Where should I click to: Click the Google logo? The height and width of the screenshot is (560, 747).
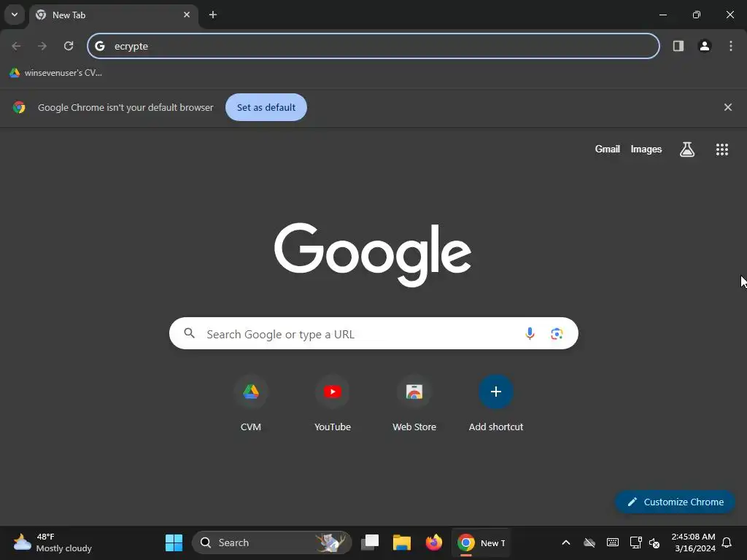tap(373, 254)
